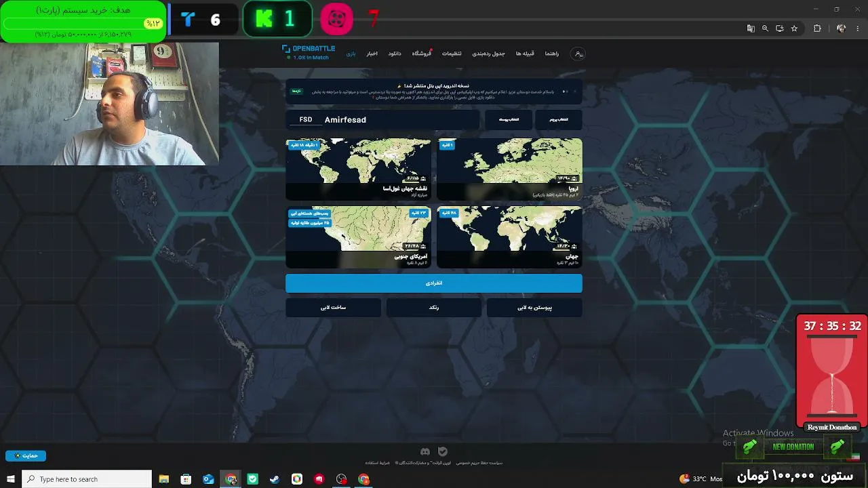
Task: Open تنظیمات settings in the navbar
Action: (x=452, y=54)
